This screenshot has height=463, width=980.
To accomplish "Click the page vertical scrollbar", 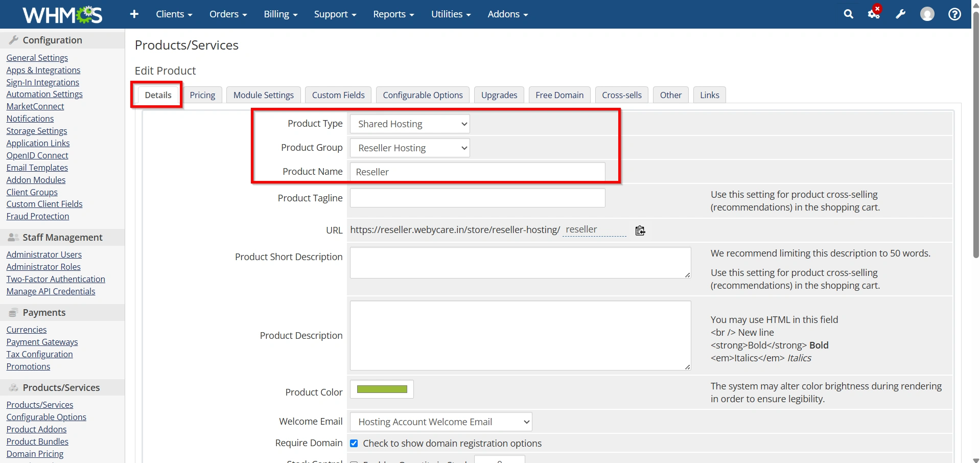I will coord(975,135).
